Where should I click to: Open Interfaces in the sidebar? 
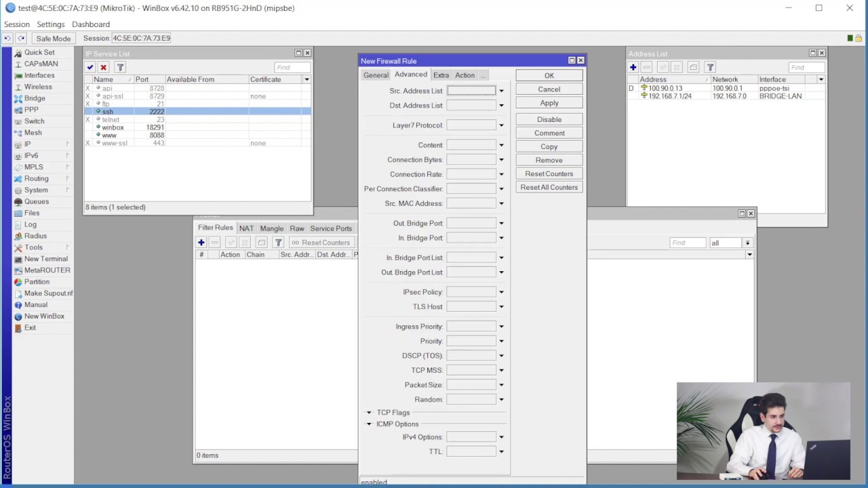coord(39,75)
